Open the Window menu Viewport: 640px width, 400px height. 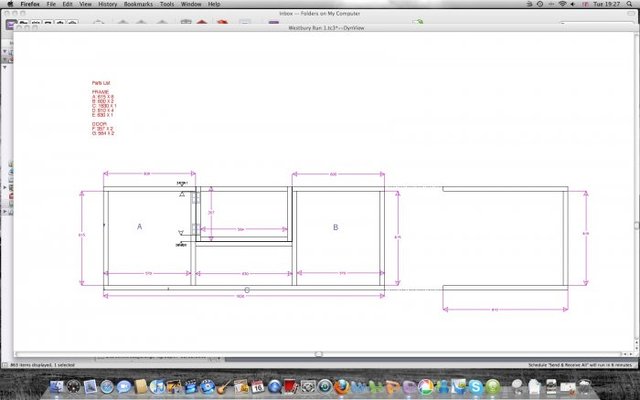click(x=190, y=4)
